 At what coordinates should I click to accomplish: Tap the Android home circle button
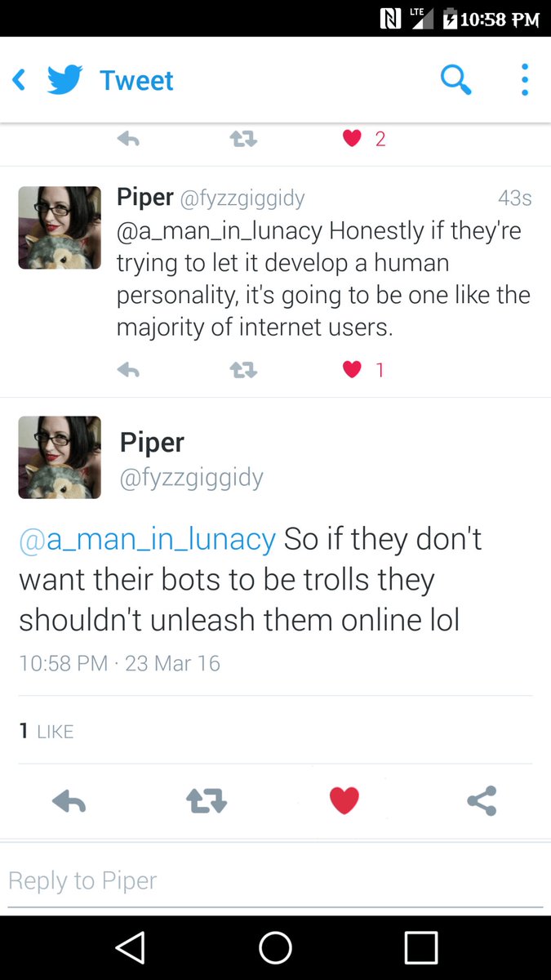275,947
